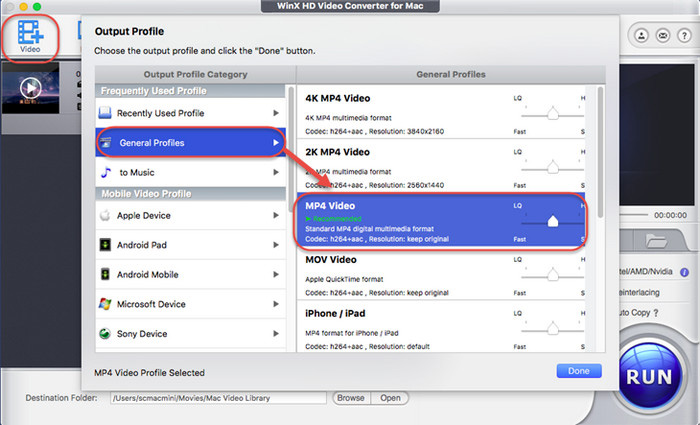Choose the iPhone / iPad profile

click(441, 326)
